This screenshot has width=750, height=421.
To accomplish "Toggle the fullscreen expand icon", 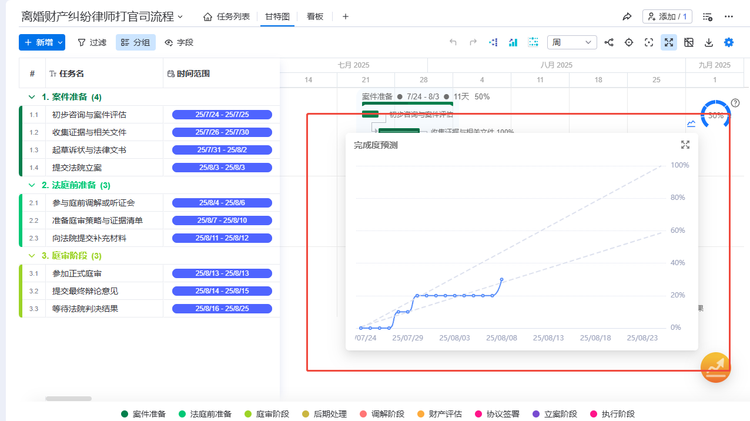I will click(x=669, y=43).
